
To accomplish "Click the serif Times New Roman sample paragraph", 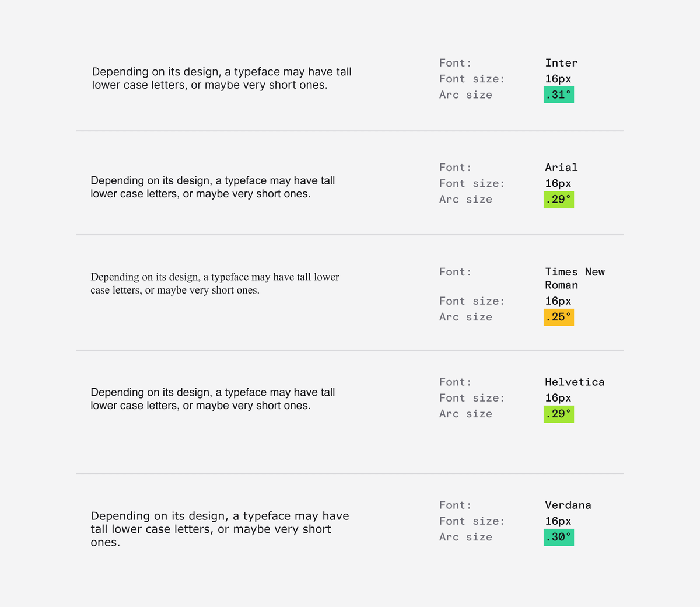I will (215, 284).
